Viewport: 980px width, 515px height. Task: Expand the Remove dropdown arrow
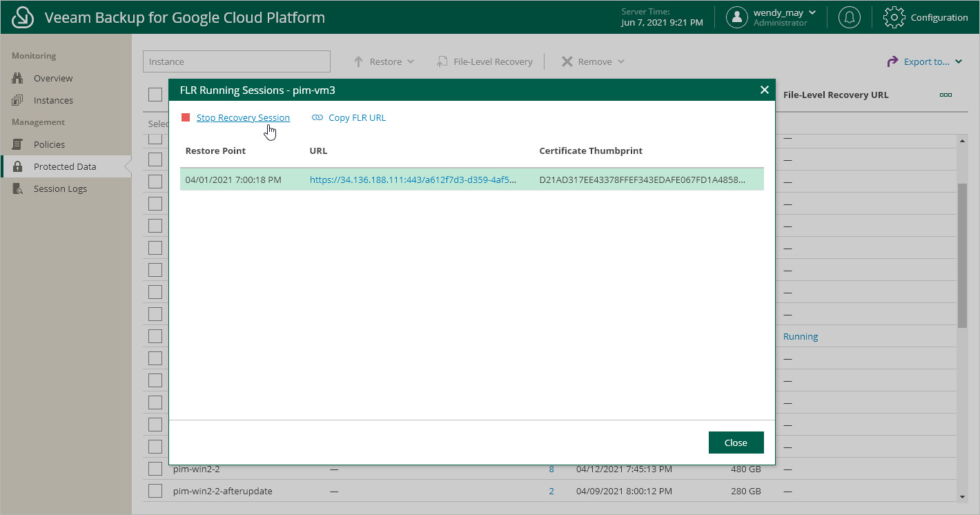coord(621,61)
